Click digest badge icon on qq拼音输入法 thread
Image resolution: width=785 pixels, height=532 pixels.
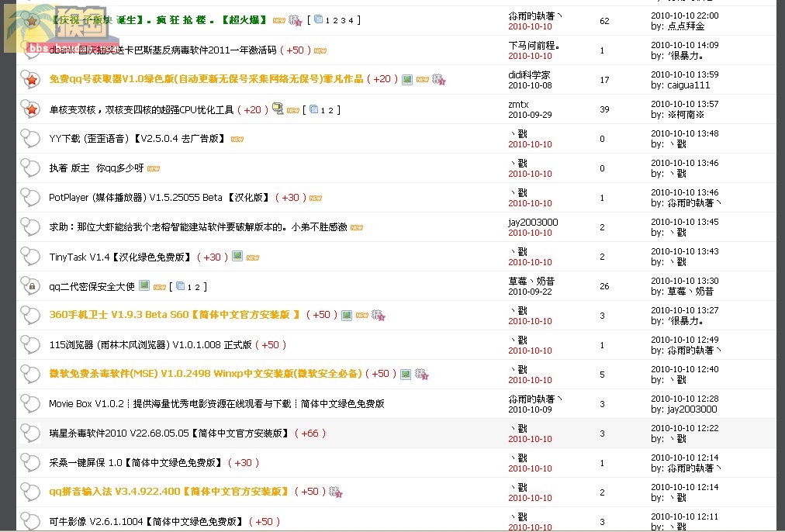(335, 492)
